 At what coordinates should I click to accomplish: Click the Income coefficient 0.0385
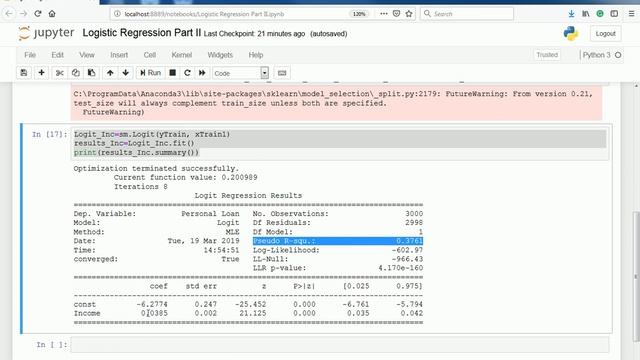tap(154, 313)
